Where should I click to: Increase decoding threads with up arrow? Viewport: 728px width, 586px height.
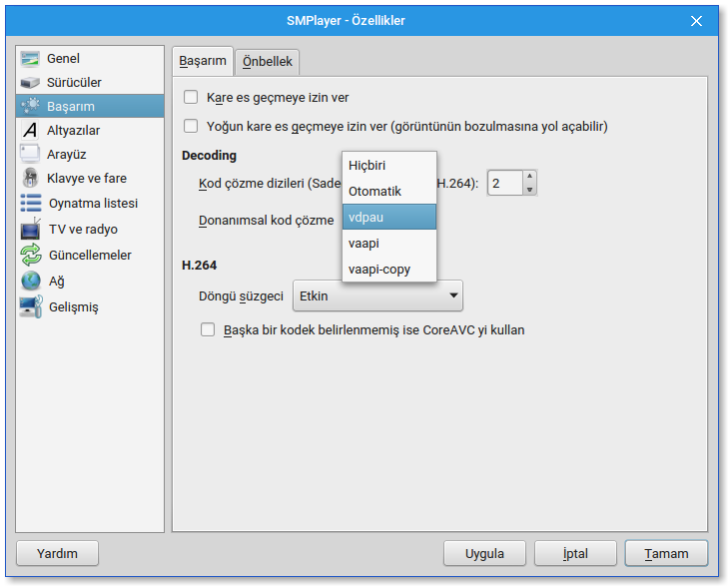pyautogui.click(x=529, y=177)
